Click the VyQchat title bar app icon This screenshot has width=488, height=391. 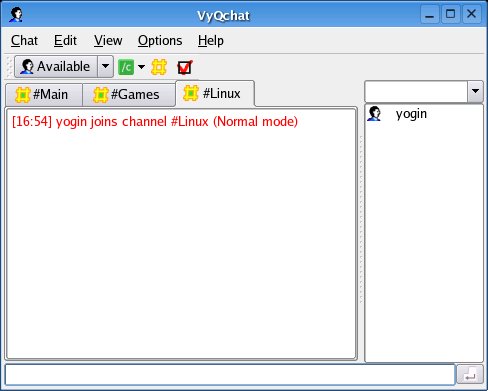pyautogui.click(x=16, y=15)
